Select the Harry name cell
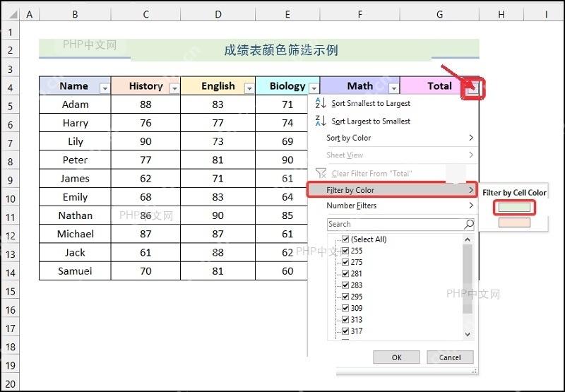The height and width of the screenshot is (392, 565). point(75,123)
